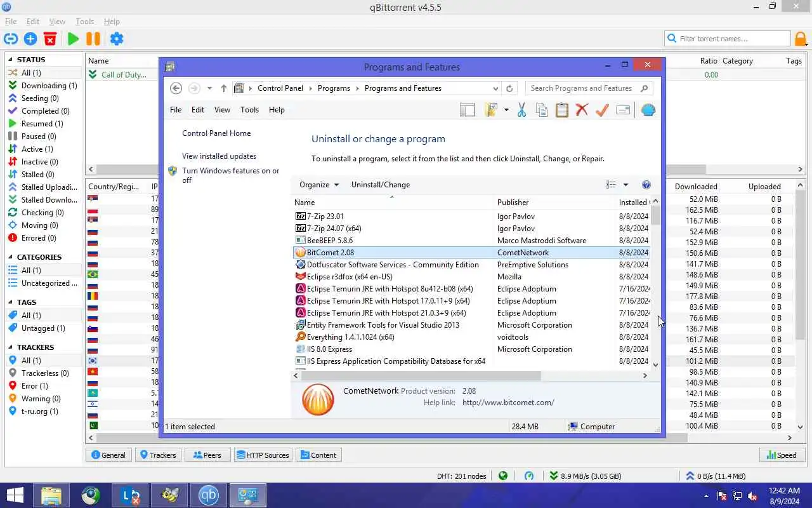This screenshot has height=508, width=812.
Task: Click the Folder Options icon in Explorer toolbar
Action: pos(491,110)
